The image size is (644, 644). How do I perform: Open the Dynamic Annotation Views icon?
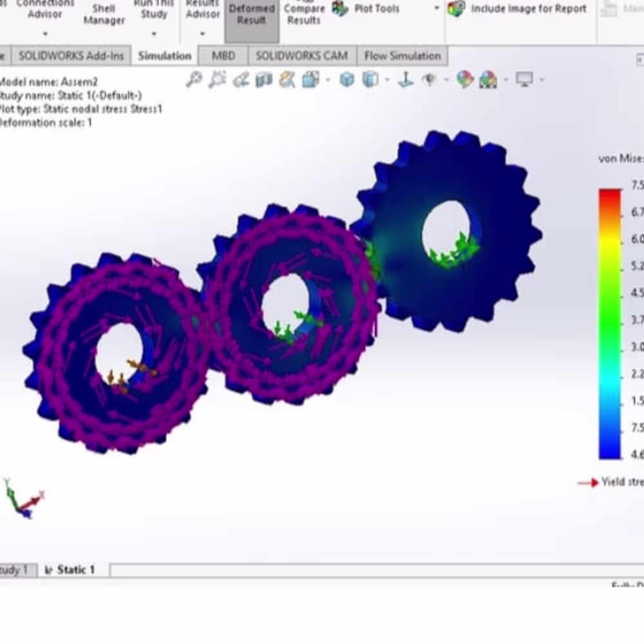tap(287, 80)
